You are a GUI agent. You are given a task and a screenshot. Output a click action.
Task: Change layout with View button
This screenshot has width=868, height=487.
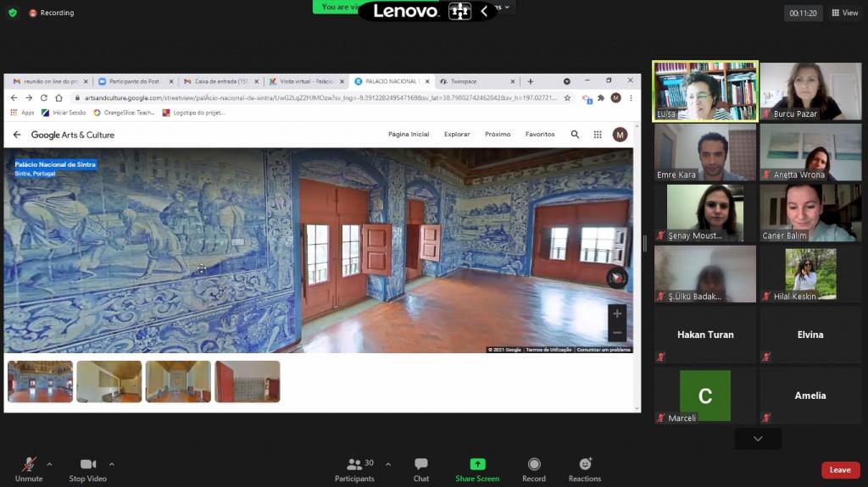pos(844,13)
